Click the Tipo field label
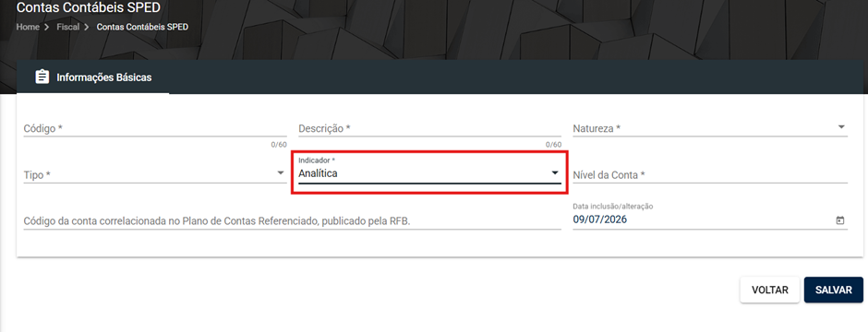 tap(37, 175)
